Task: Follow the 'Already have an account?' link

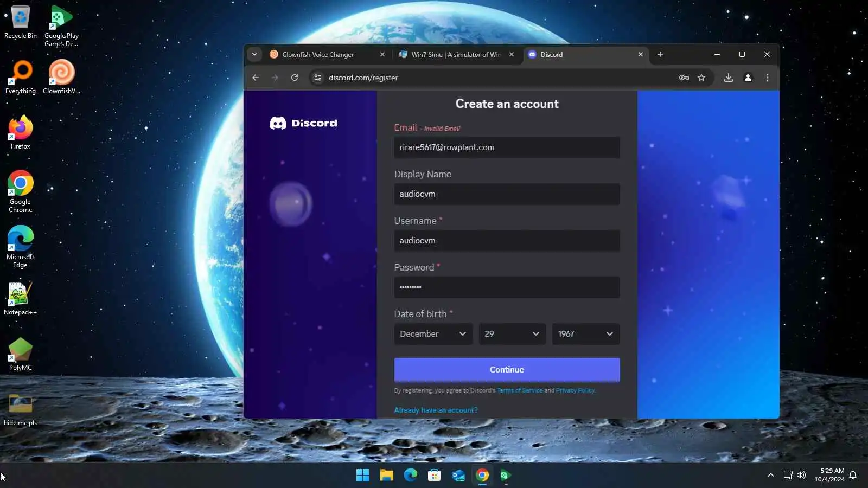Action: 436,410
